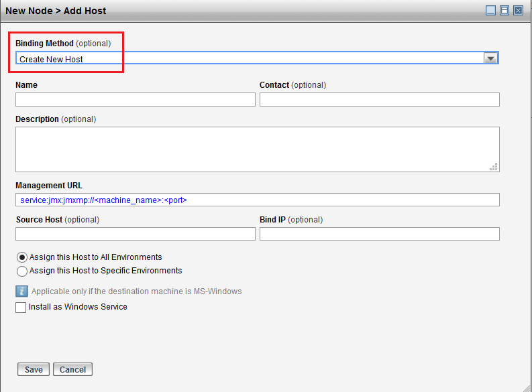The height and width of the screenshot is (392, 532).
Task: Focus the Name text field
Action: click(135, 100)
